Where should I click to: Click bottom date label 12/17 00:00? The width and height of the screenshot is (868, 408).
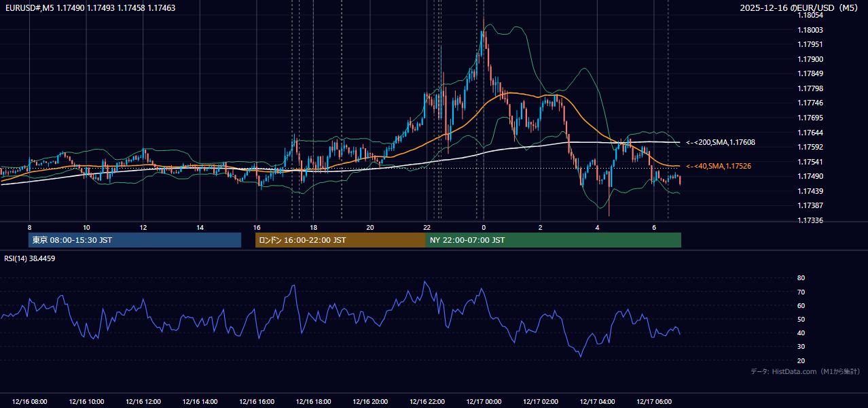(x=484, y=402)
